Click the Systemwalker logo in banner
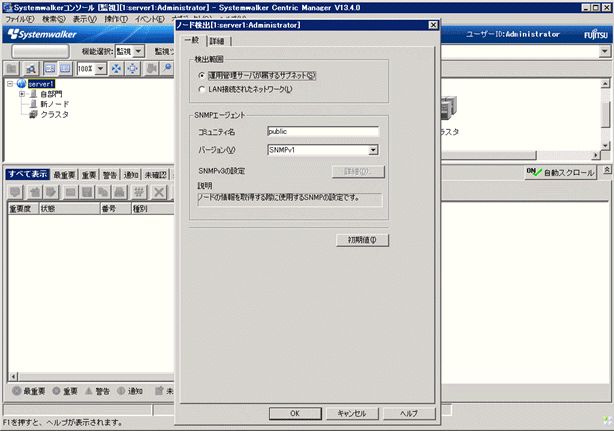 [x=42, y=34]
